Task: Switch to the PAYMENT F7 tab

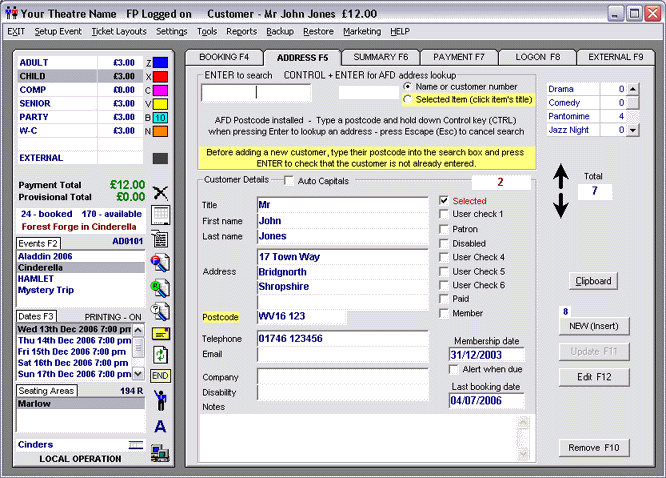Action: (x=459, y=57)
